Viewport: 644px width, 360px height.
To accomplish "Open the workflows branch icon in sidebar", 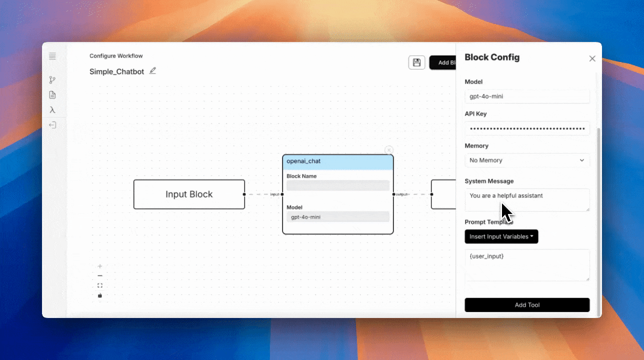I will (x=52, y=80).
